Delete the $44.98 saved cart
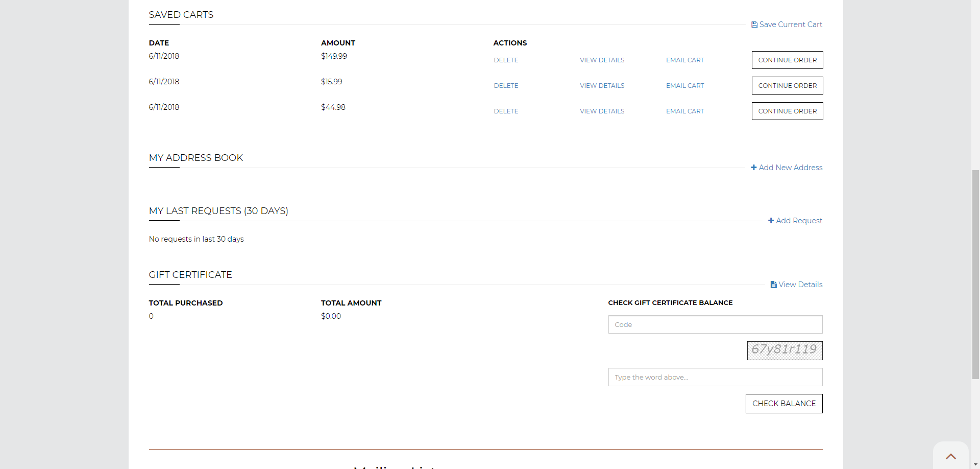 pyautogui.click(x=506, y=111)
